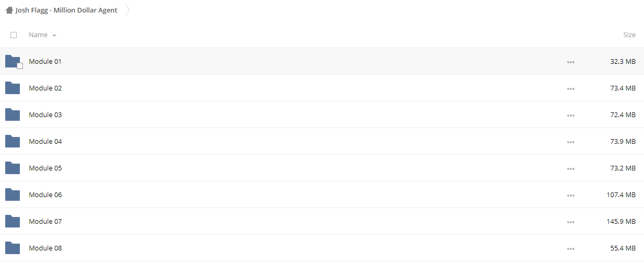The width and height of the screenshot is (644, 263).
Task: Open three-dot menu for Module 01
Action: [570, 62]
